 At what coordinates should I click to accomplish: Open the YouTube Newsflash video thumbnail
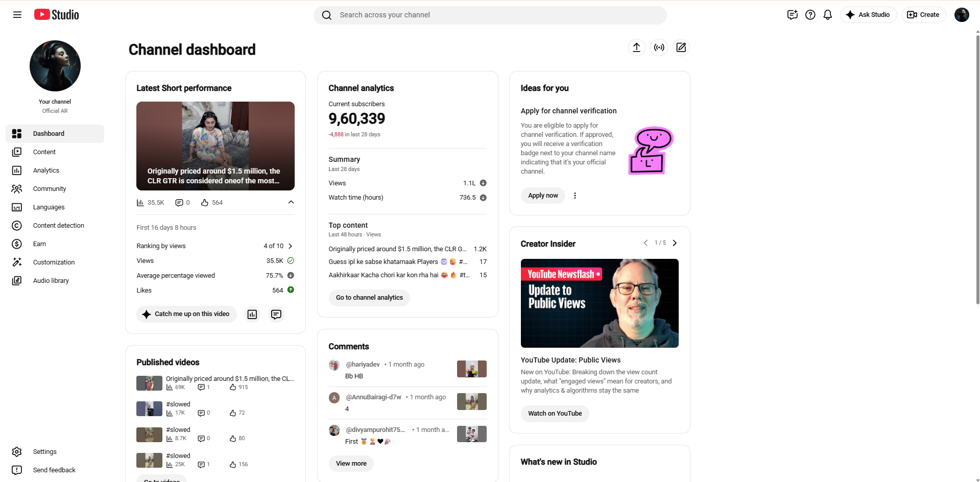click(600, 303)
